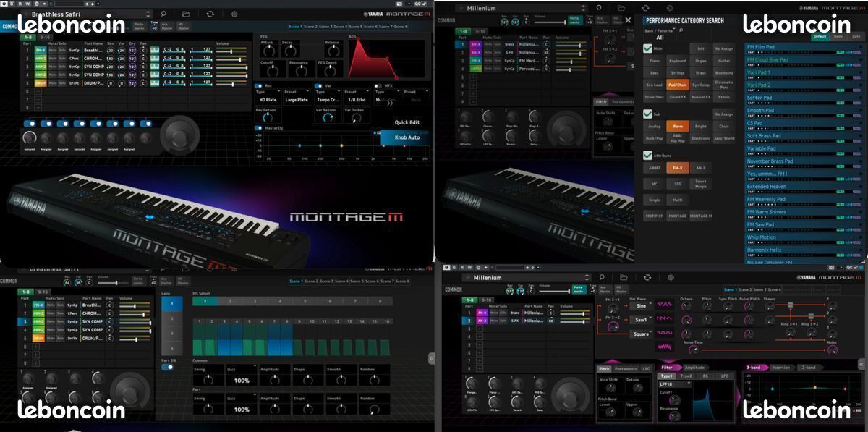Select FM-X engine icon of part 1 in FEG/AEG view

pyautogui.click(x=39, y=51)
